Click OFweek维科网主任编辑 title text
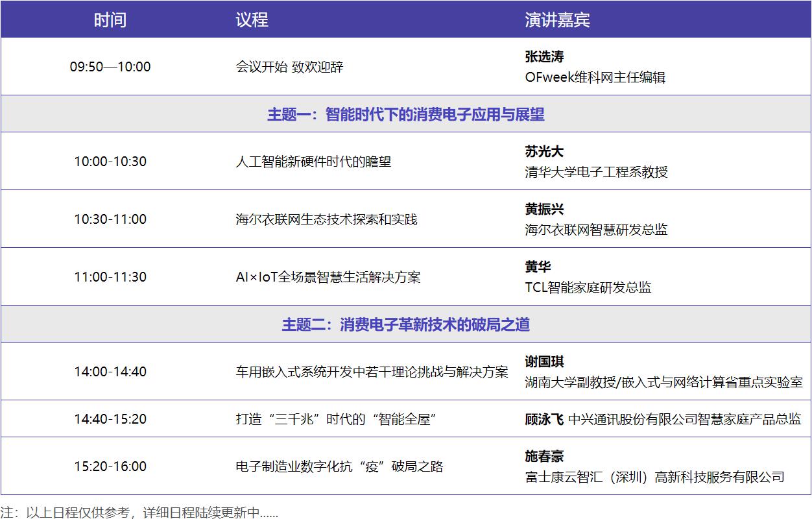This screenshot has width=812, height=532. (595, 78)
